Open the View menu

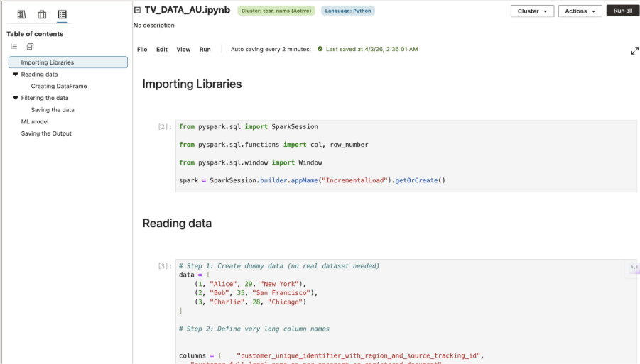tap(183, 50)
